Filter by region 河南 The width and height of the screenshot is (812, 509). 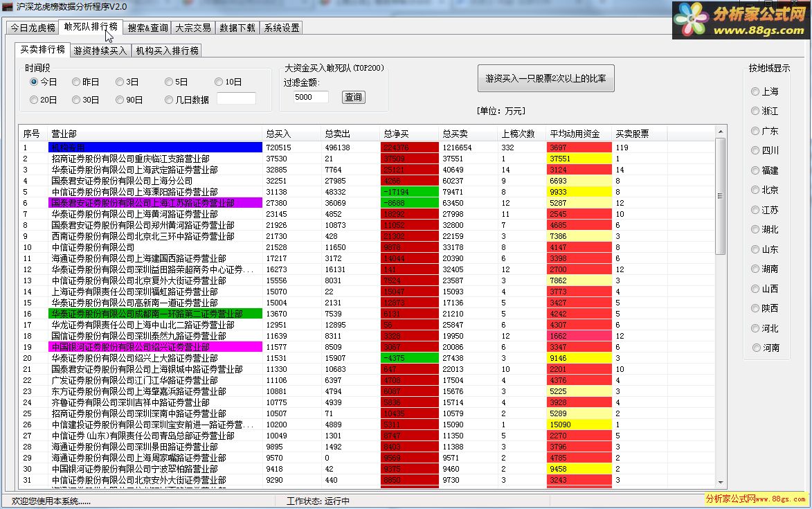coord(765,348)
